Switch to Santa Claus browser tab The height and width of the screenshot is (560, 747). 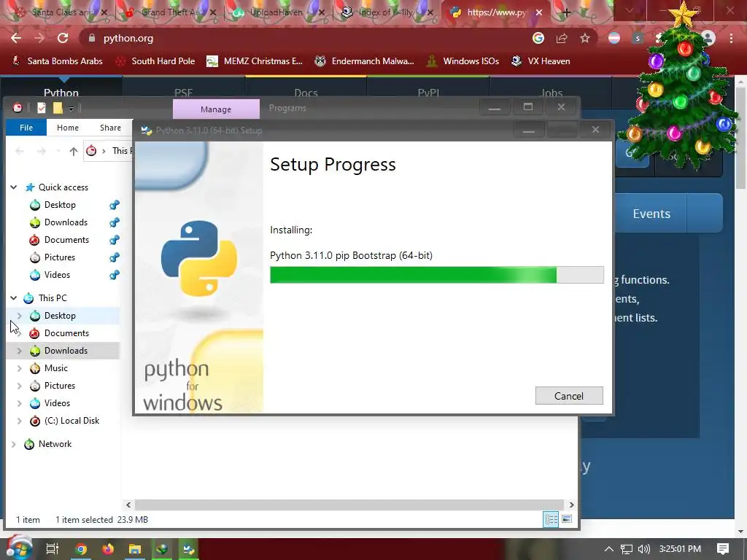click(60, 12)
